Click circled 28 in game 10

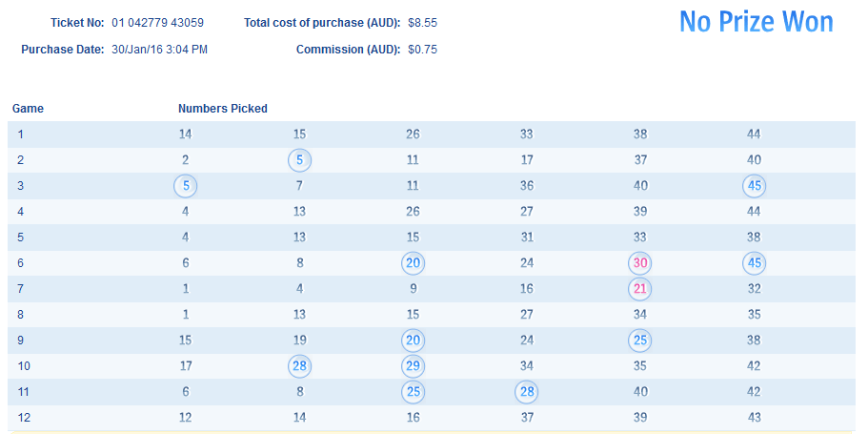pos(299,366)
